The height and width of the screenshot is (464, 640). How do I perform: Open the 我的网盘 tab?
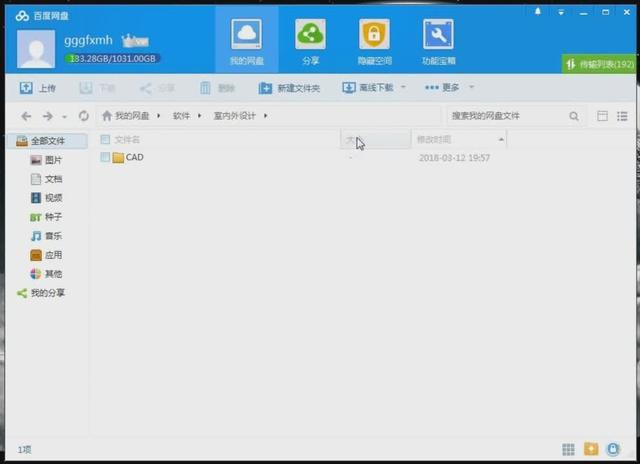pyautogui.click(x=247, y=41)
